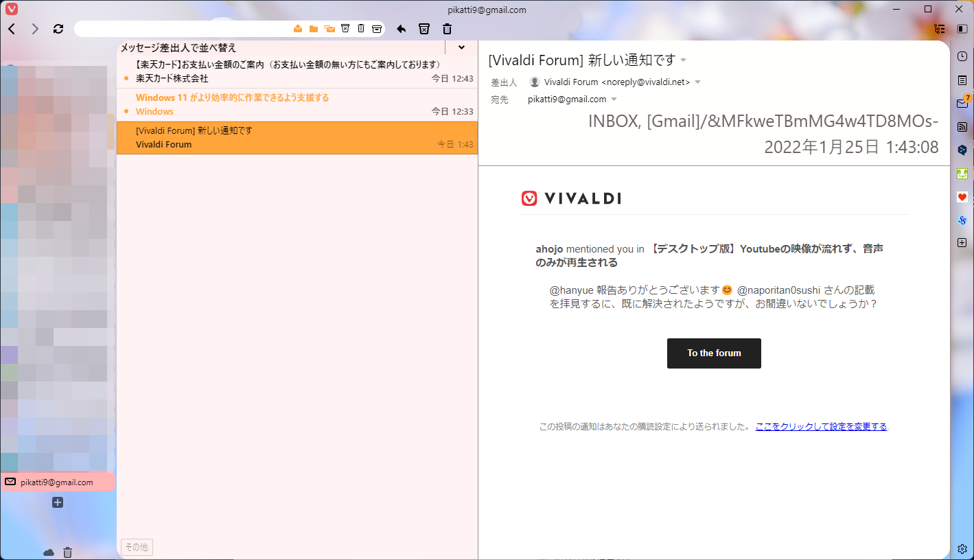Click the window title pikatti9@gmail.com
974x560 pixels.
[x=487, y=10]
